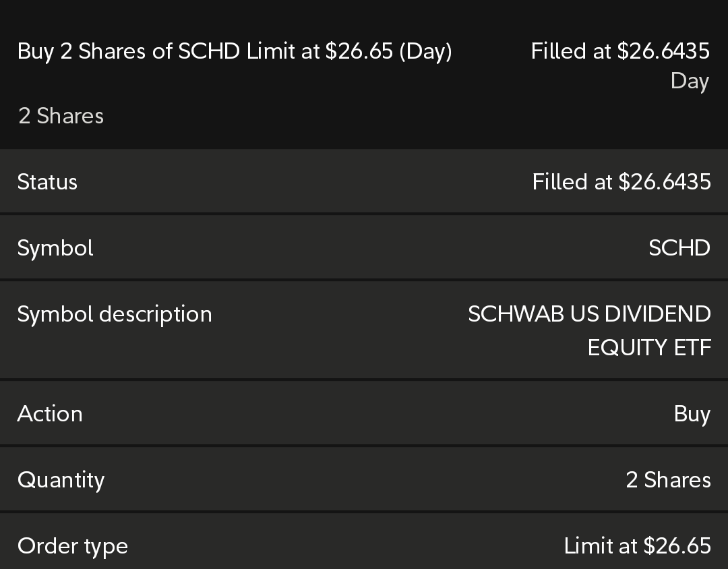Tap the $26.65 limit price in header title
Image resolution: width=728 pixels, height=569 pixels.
(x=359, y=51)
